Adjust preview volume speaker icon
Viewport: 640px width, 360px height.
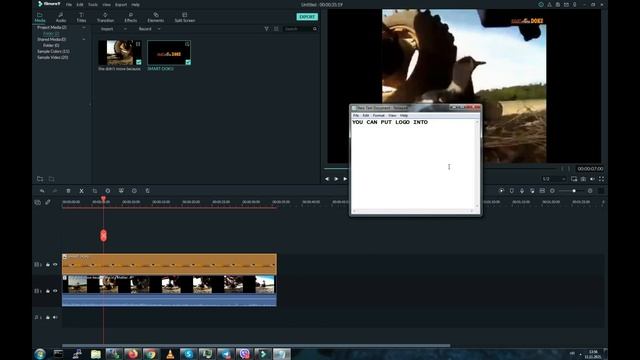[592, 179]
